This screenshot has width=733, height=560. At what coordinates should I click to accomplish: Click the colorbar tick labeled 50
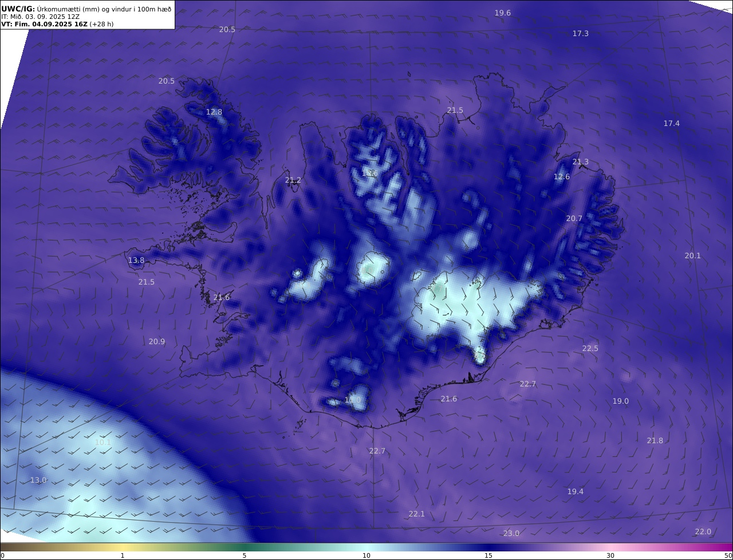click(728, 555)
